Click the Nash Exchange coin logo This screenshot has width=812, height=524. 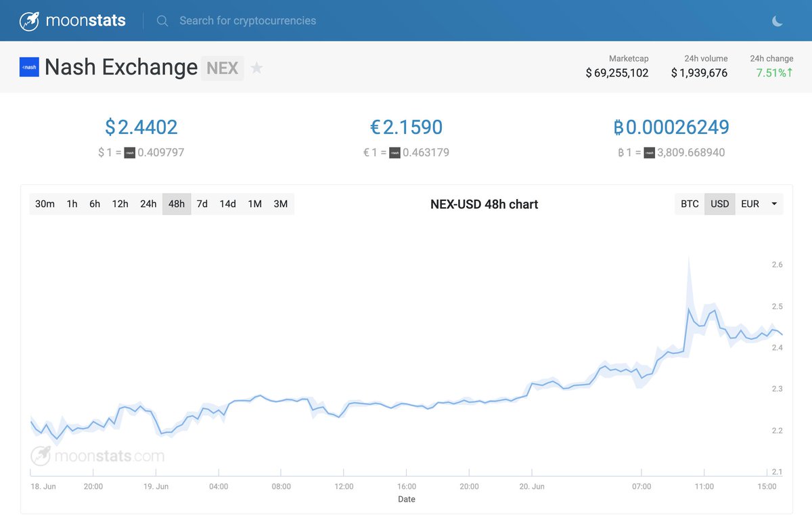[28, 67]
